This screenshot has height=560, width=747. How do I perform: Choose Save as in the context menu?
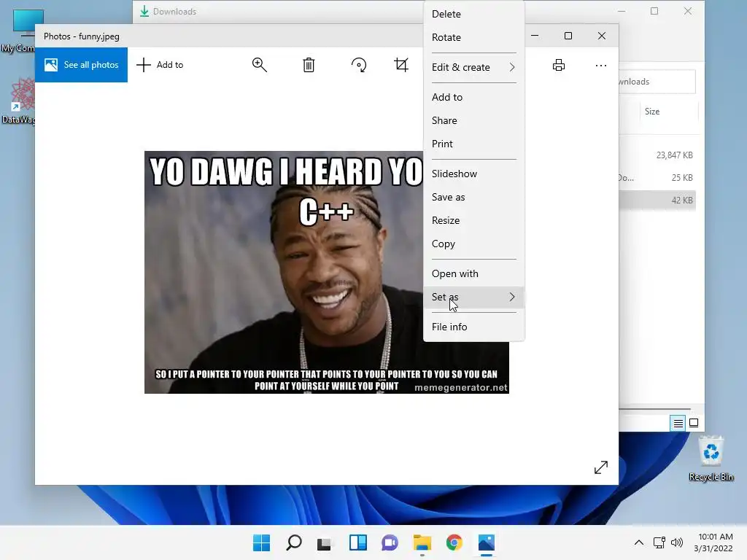click(473, 197)
